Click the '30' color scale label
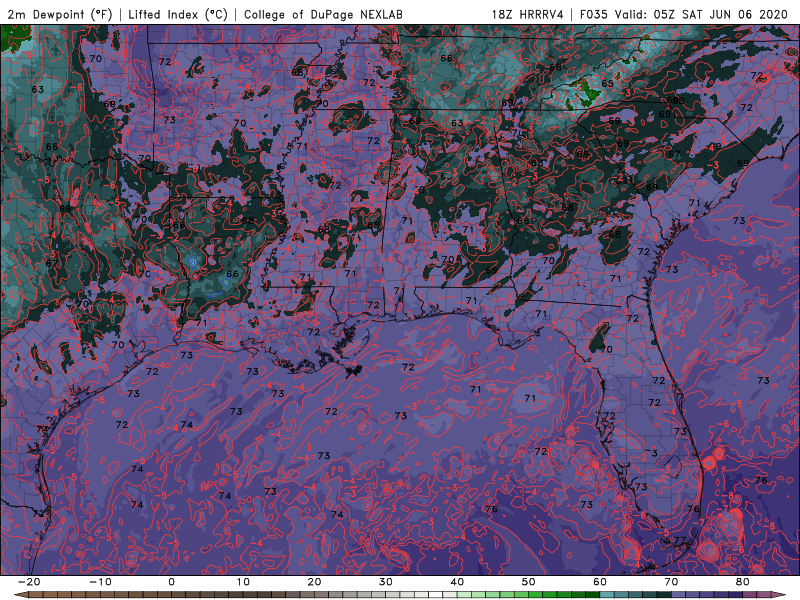This screenshot has width=800, height=600. pos(386,582)
